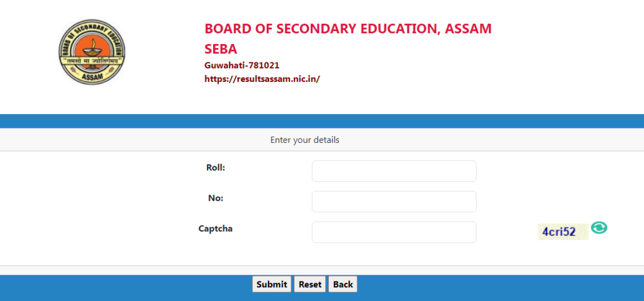Viewport: 644px width, 301px height.
Task: Focus the Roll input field
Action: tap(394, 171)
